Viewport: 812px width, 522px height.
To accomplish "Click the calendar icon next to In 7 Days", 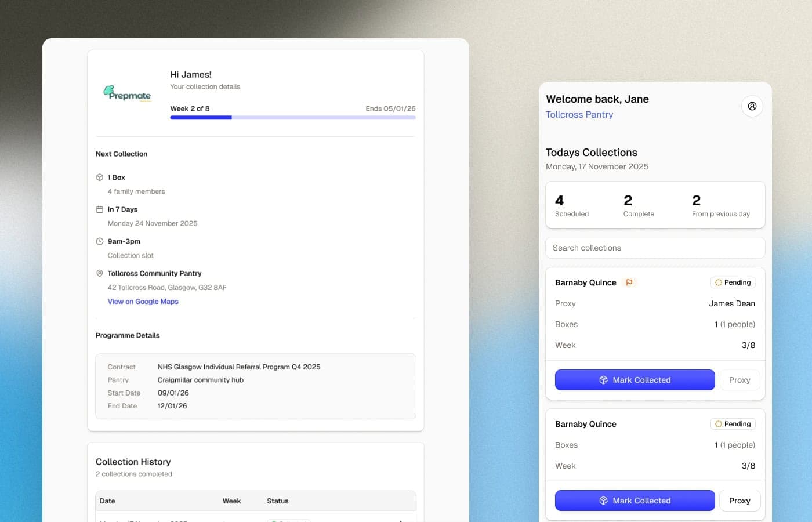I will pos(100,209).
